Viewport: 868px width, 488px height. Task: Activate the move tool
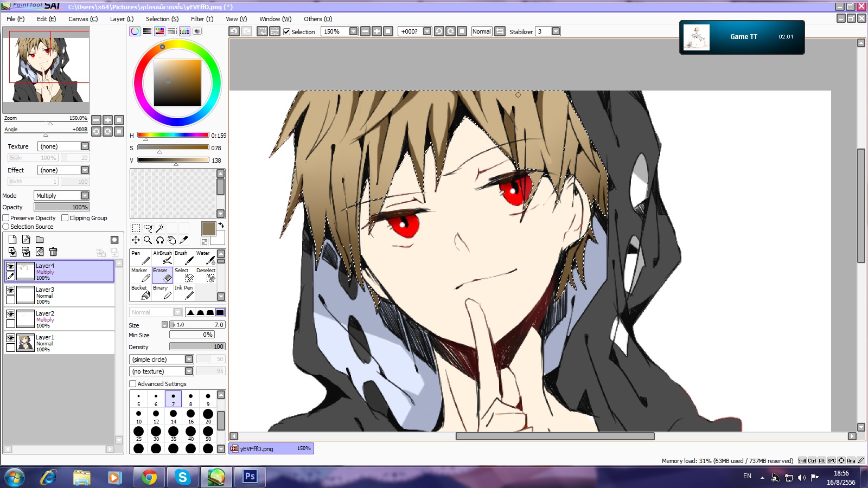(x=136, y=240)
